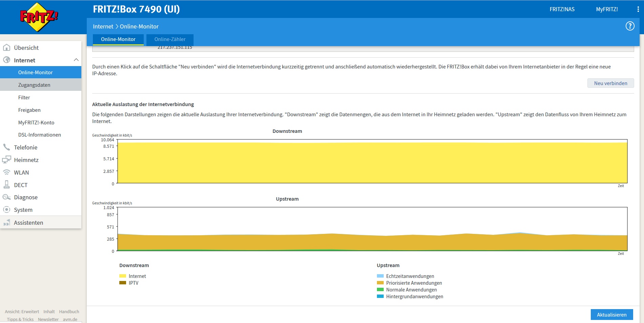Screen dimensions: 644x323
Task: Open Zugangsdaten in the sidebar
Action: [41, 85]
